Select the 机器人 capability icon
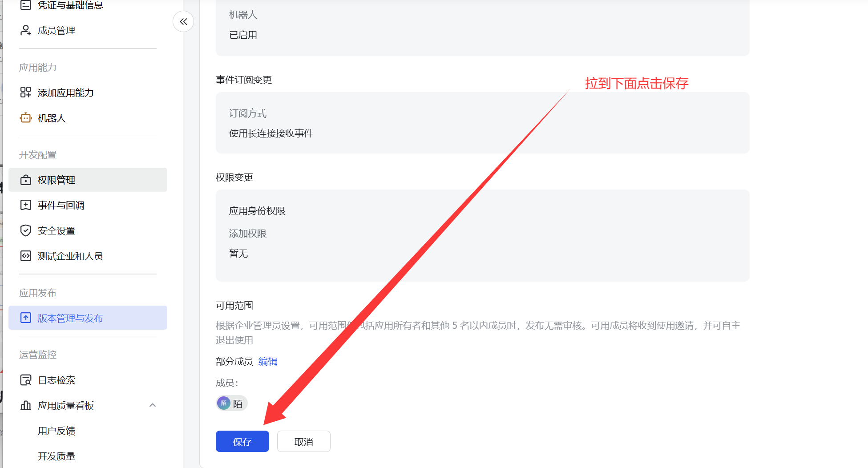 [x=25, y=118]
